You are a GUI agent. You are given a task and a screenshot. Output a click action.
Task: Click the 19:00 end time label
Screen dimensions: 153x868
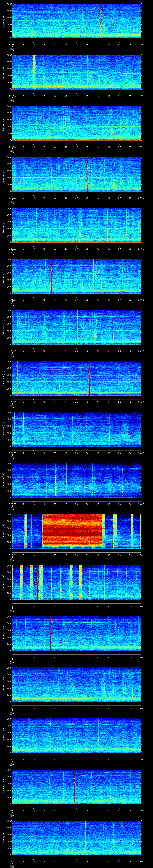(x=141, y=147)
